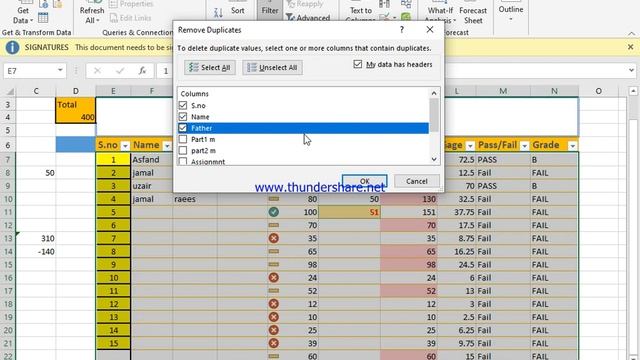640x360 pixels.
Task: Open S.no column filter dropdown
Action: point(125,146)
